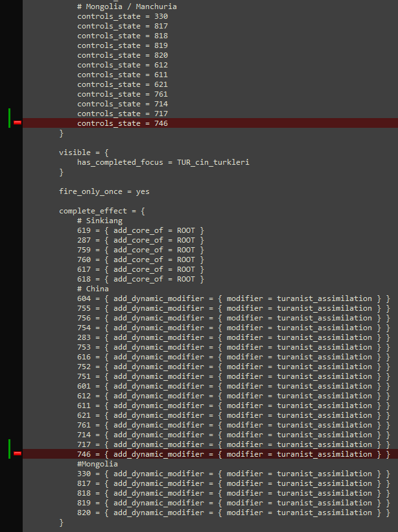Screen dimensions: 398x532
Task: Click the line controls_state = 819
Action: point(123,45)
